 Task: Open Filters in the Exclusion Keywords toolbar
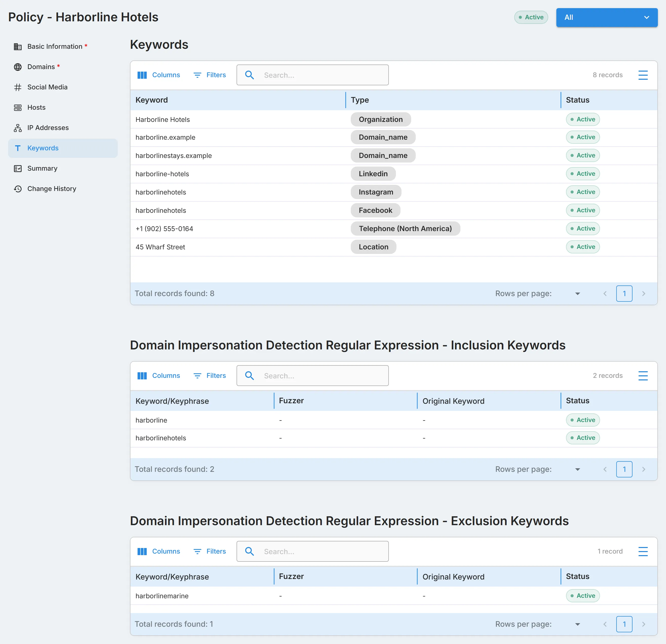pos(210,552)
